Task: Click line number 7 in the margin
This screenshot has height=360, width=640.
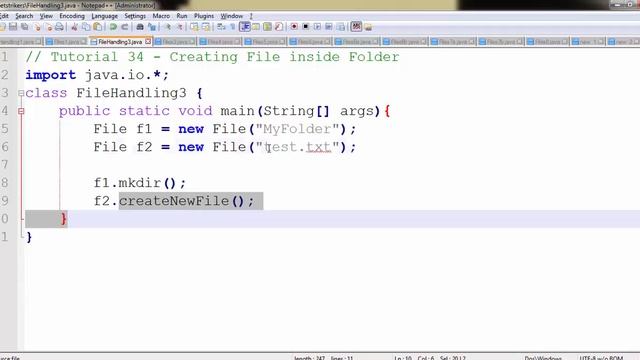Action: coord(4,164)
